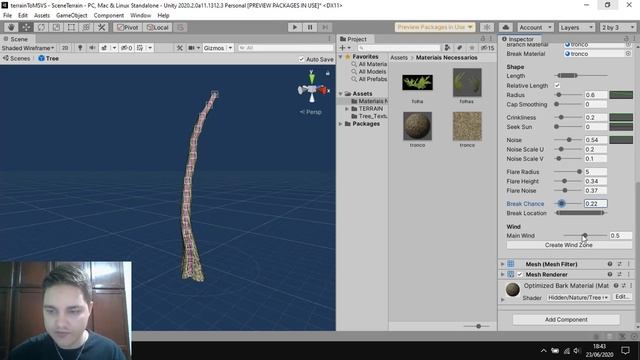
Task: Click the Create Wind Zone button
Action: 569,245
